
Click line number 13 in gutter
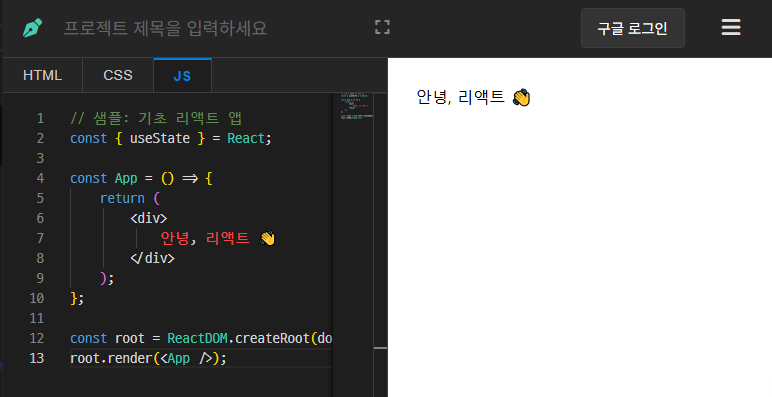(x=36, y=358)
